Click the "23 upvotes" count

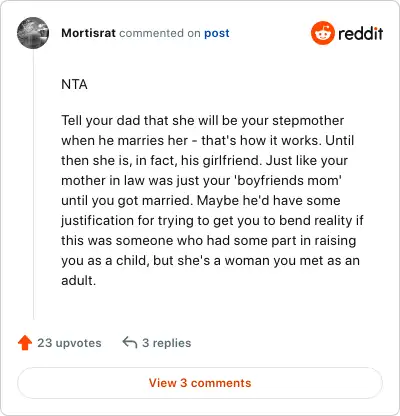coord(69,343)
